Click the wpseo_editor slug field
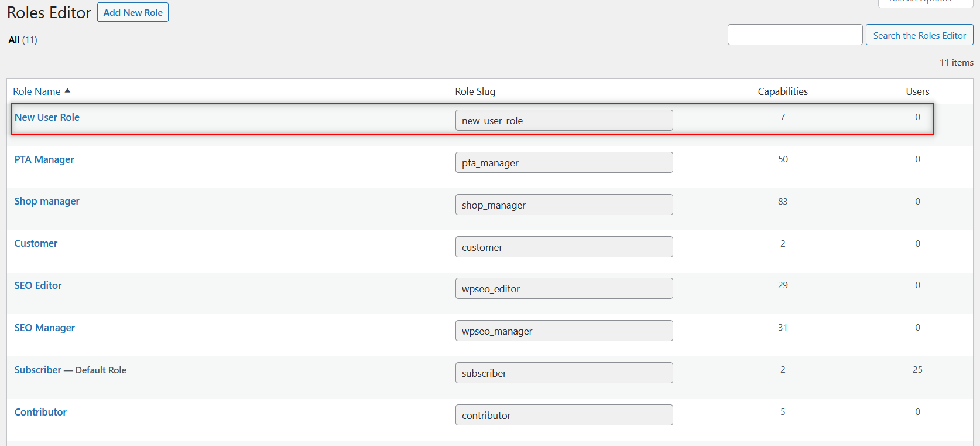The height and width of the screenshot is (446, 980). coord(564,288)
